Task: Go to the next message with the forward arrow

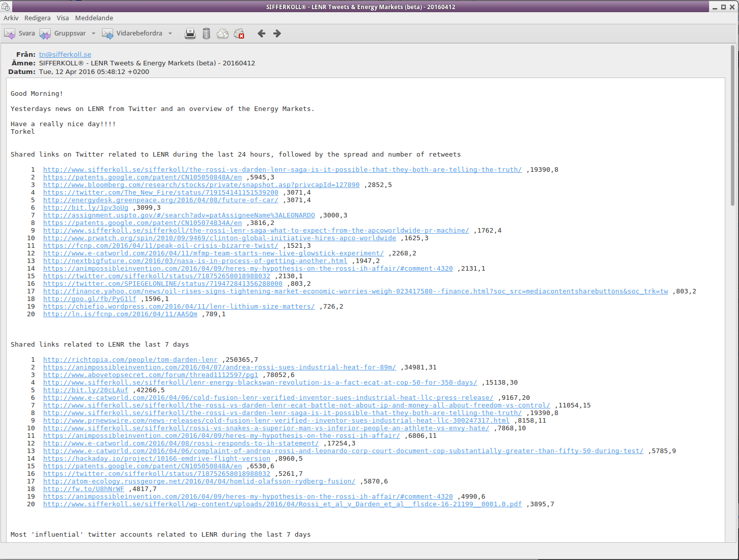Action: click(277, 33)
